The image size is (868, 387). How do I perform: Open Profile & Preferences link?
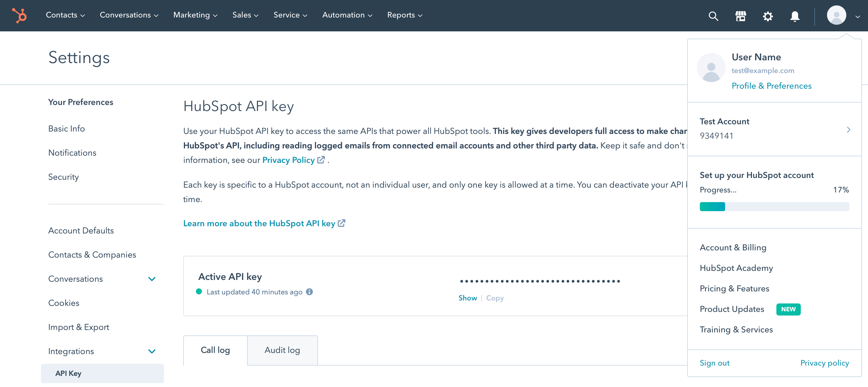pyautogui.click(x=771, y=86)
